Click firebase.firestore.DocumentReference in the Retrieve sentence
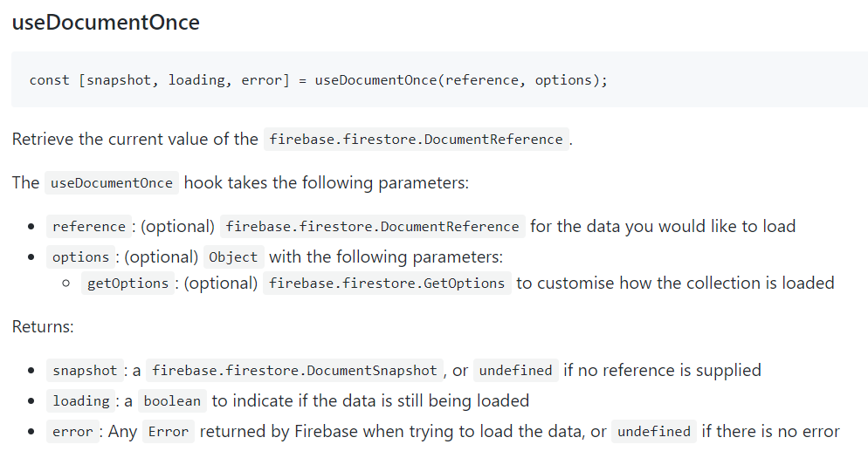 (416, 140)
